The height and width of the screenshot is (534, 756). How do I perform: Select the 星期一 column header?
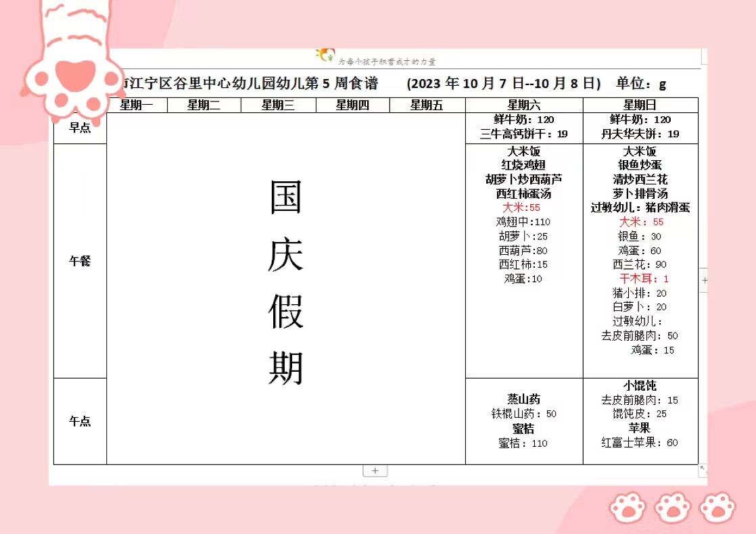(x=137, y=105)
